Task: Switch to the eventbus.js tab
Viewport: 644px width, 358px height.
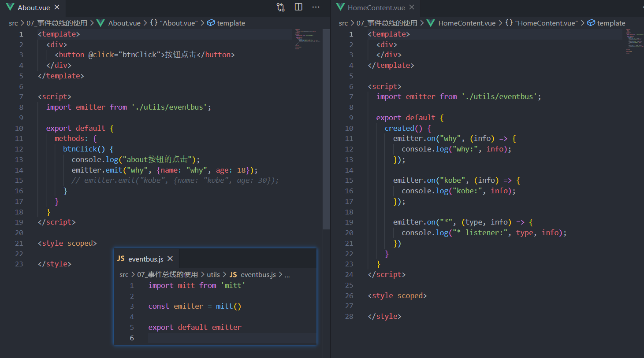Action: click(145, 258)
